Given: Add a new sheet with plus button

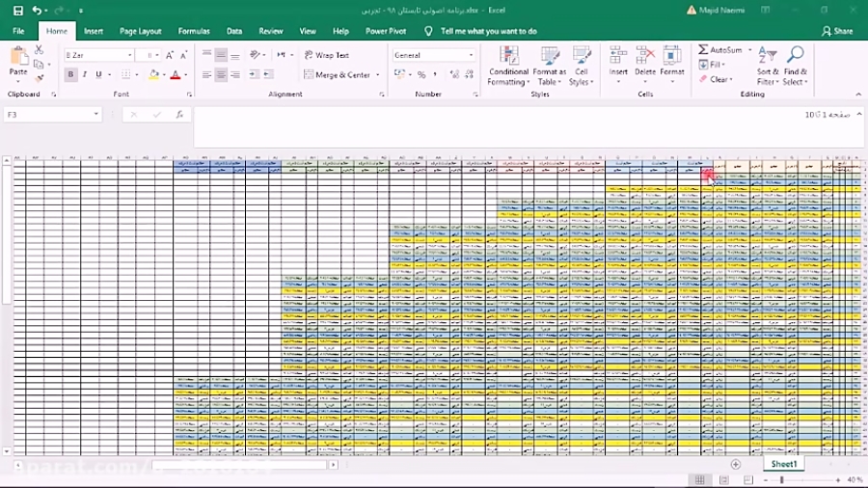Looking at the screenshot, I should coord(736,464).
